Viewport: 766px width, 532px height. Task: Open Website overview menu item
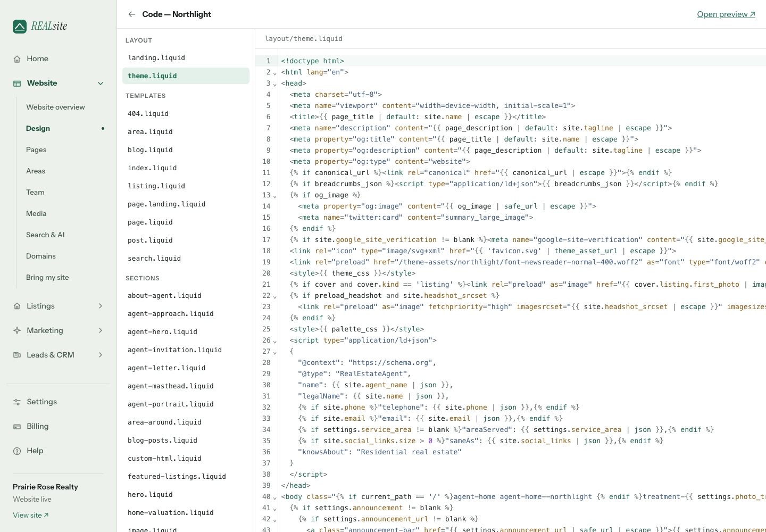pos(55,107)
